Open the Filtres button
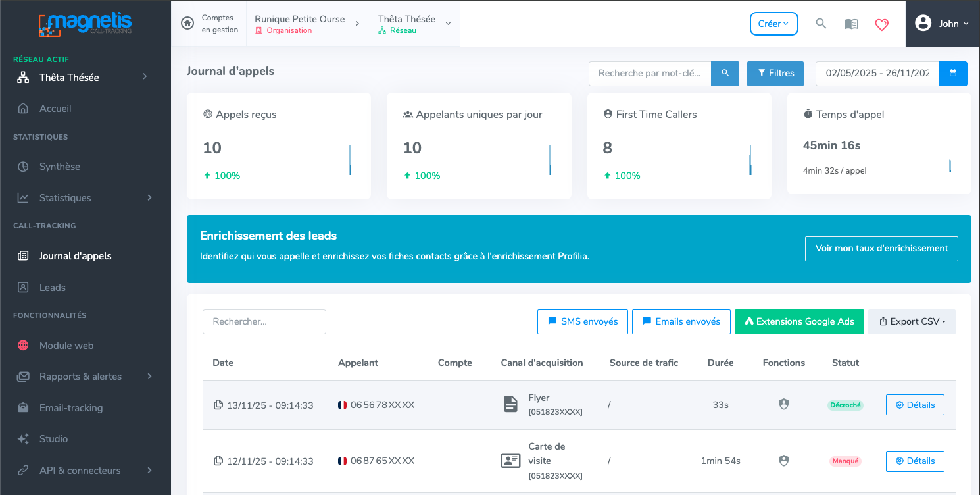 click(x=775, y=74)
